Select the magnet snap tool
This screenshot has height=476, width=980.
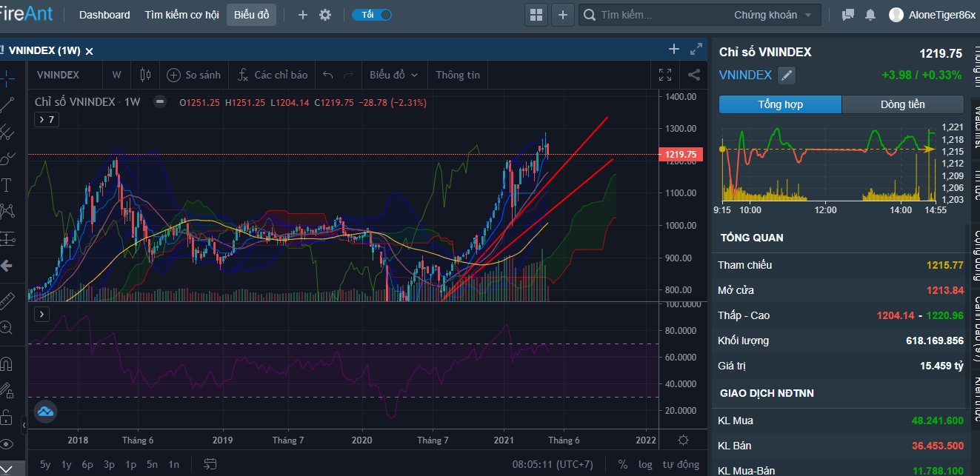[x=7, y=364]
